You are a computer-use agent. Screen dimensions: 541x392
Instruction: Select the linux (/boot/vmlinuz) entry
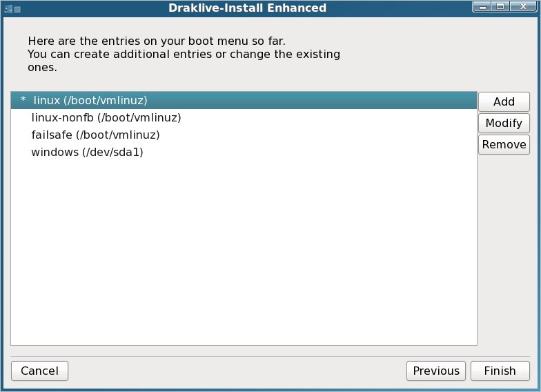(x=90, y=101)
